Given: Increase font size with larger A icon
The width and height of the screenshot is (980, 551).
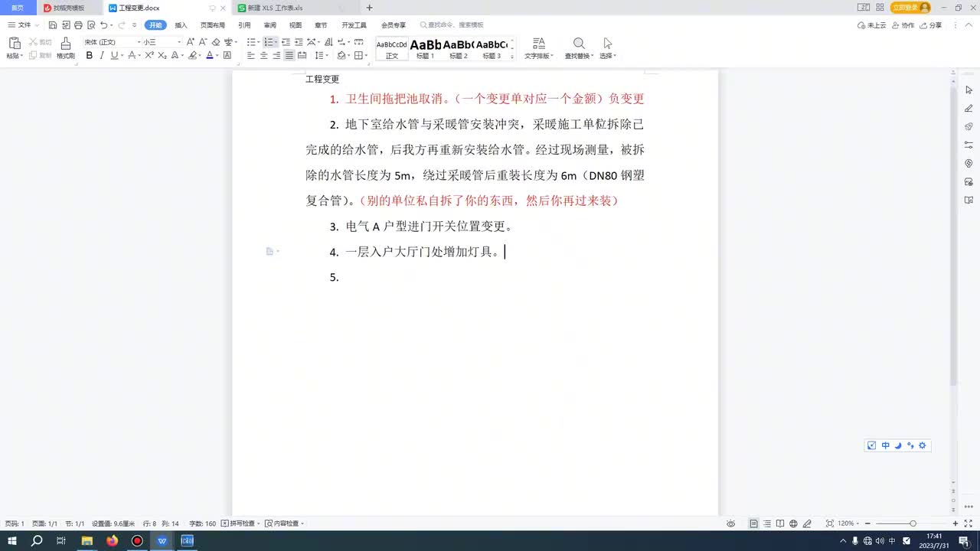Looking at the screenshot, I should pyautogui.click(x=191, y=42).
